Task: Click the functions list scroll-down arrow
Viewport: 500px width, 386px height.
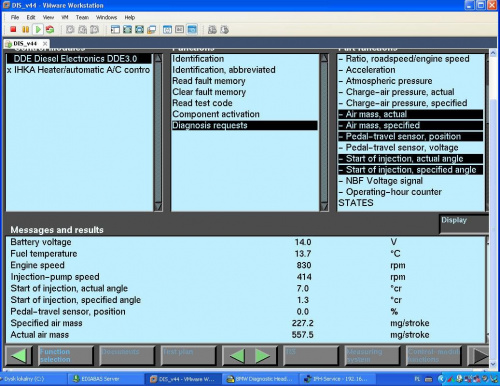Action: (324, 207)
